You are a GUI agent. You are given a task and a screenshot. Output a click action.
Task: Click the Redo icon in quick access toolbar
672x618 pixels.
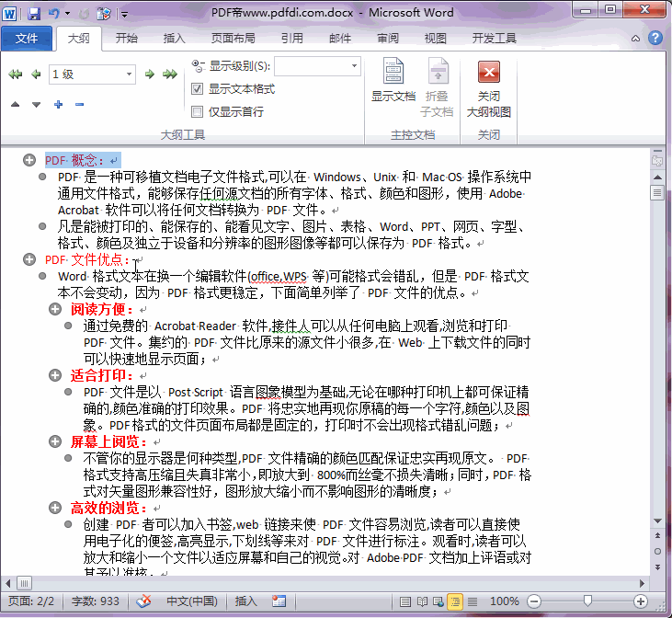point(84,14)
